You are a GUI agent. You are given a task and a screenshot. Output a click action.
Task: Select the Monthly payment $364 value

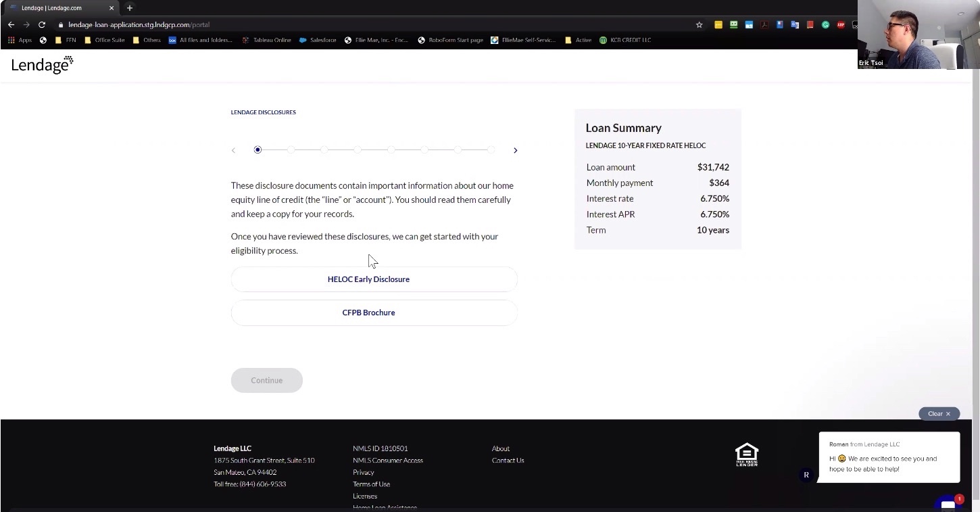(x=719, y=183)
